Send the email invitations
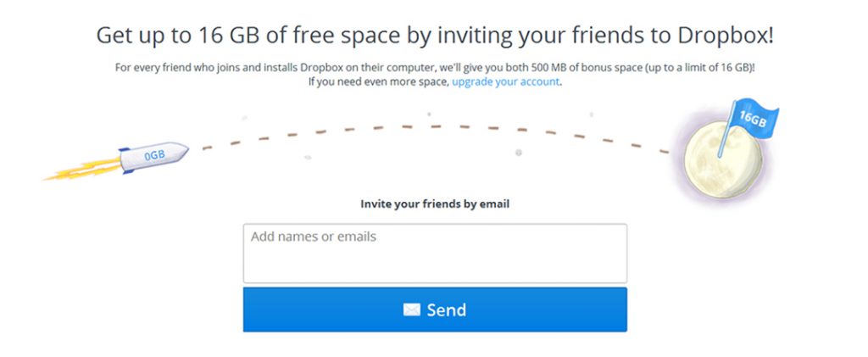The width and height of the screenshot is (868, 357). tap(435, 310)
